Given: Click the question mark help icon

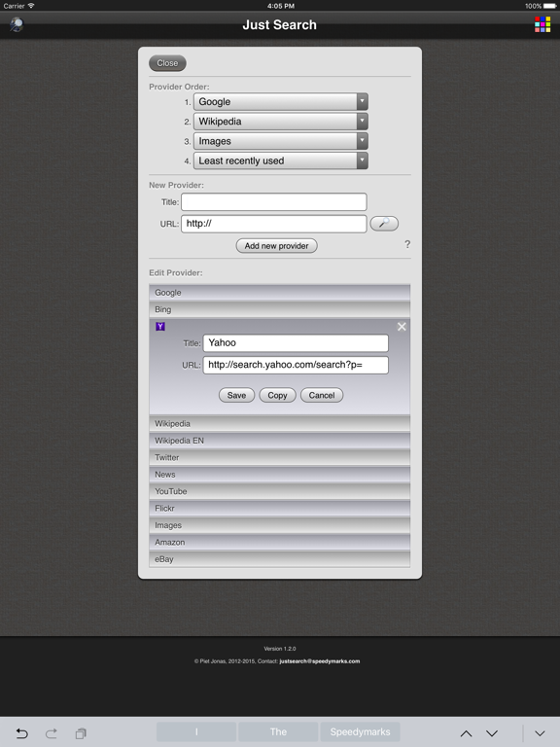Looking at the screenshot, I should (407, 244).
